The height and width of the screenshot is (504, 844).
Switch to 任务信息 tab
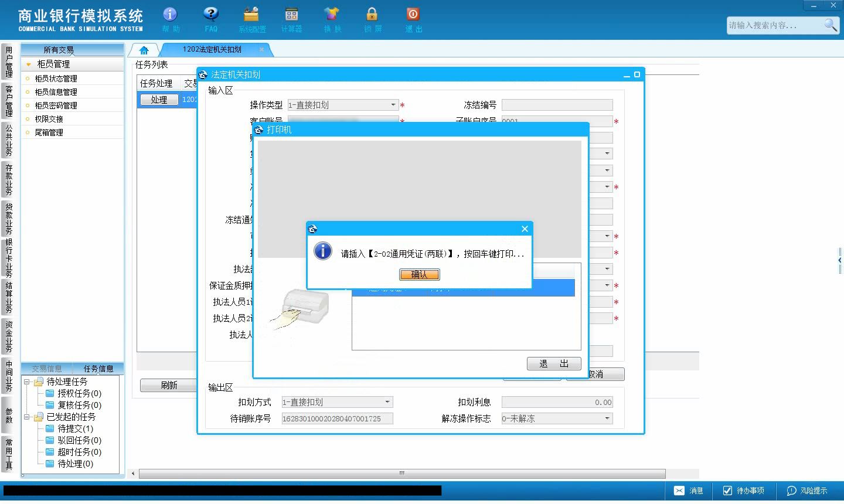tap(98, 369)
